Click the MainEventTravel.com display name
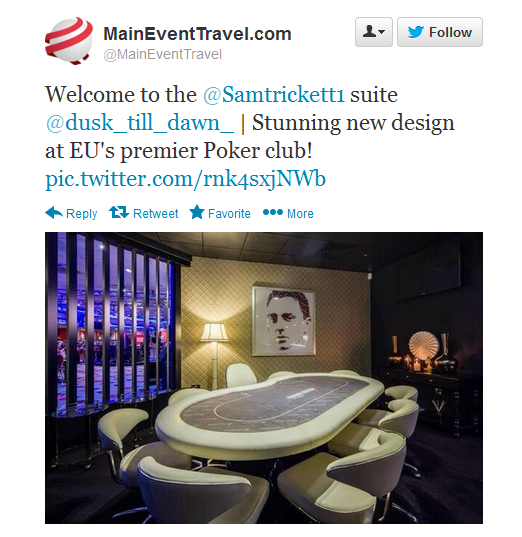 point(197,34)
